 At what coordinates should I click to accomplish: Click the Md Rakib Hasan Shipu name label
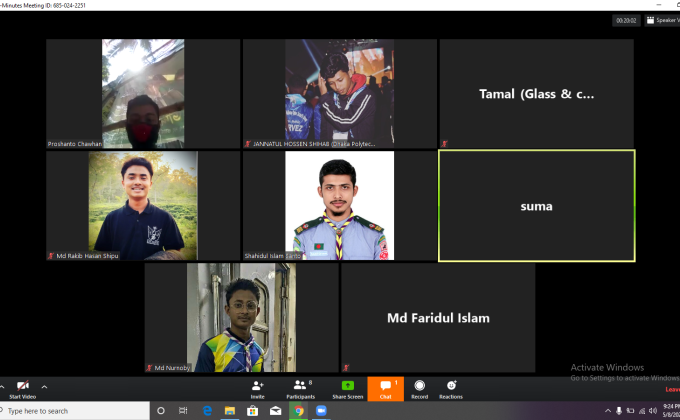pos(87,256)
